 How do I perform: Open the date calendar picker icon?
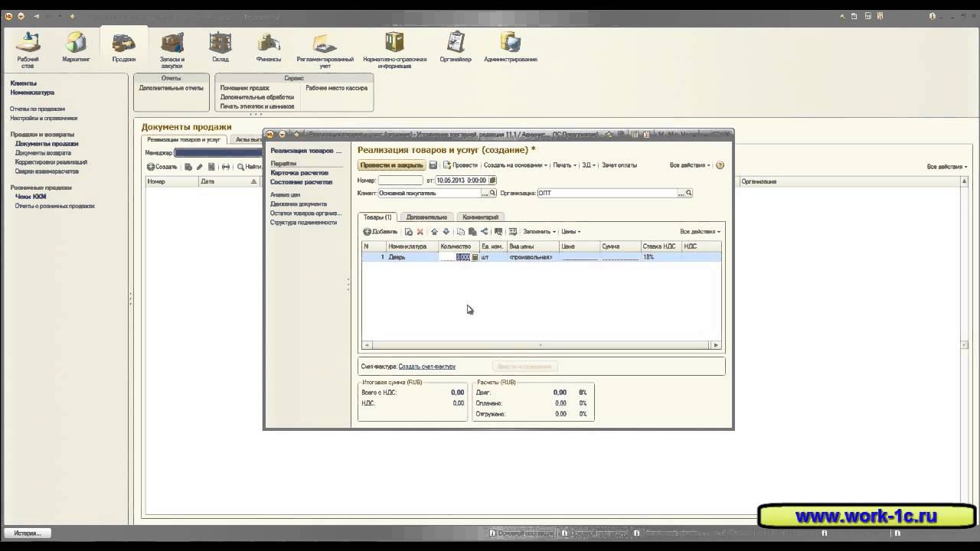(x=493, y=181)
